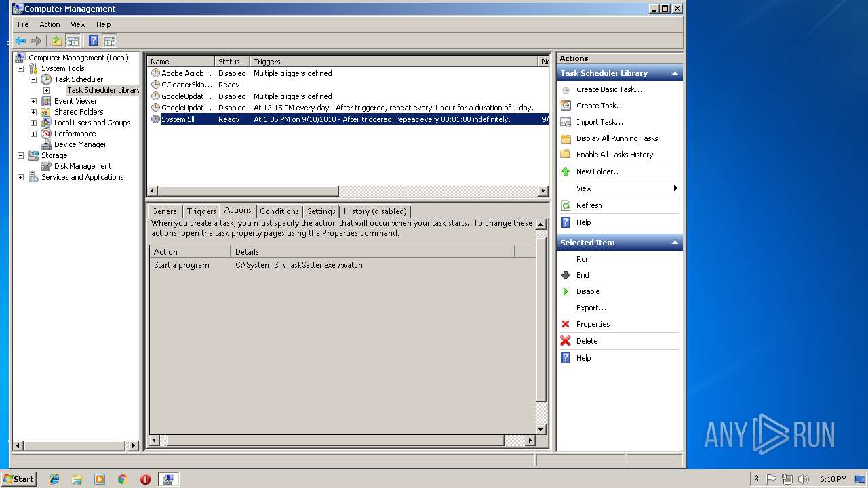Click the Start button
This screenshot has height=488, width=868.
click(18, 479)
